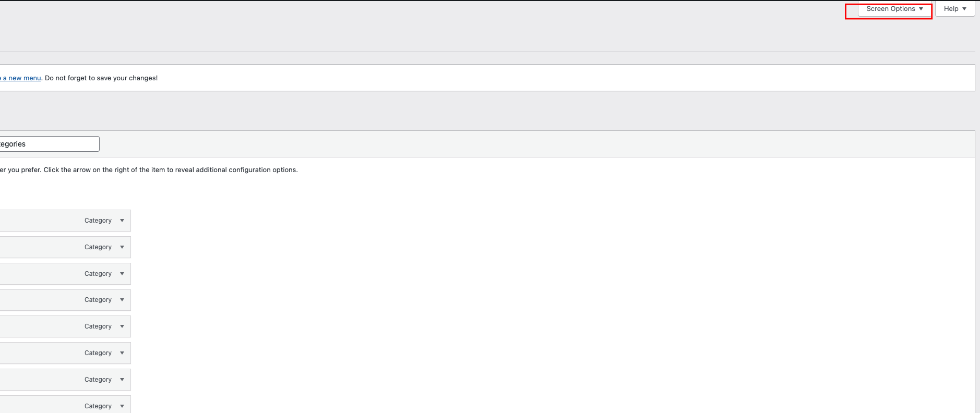Click the 'Category' label of the third menu item

[x=98, y=274]
